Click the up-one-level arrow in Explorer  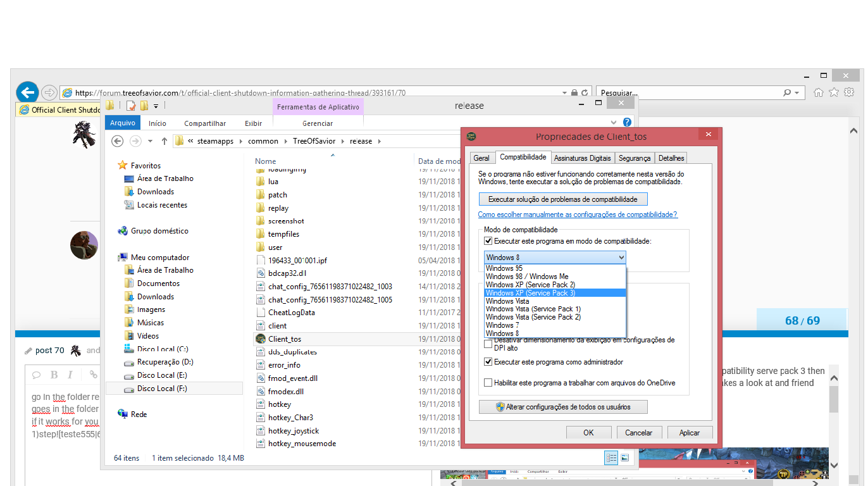(164, 141)
